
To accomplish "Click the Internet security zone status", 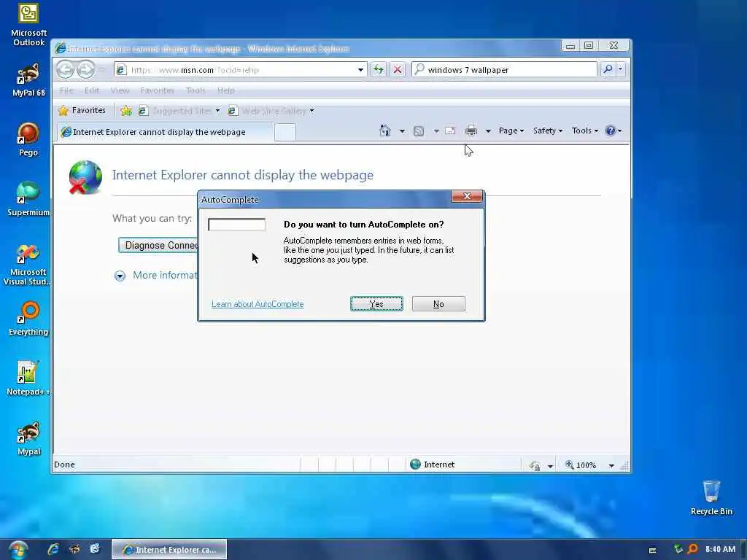I will coord(432,464).
